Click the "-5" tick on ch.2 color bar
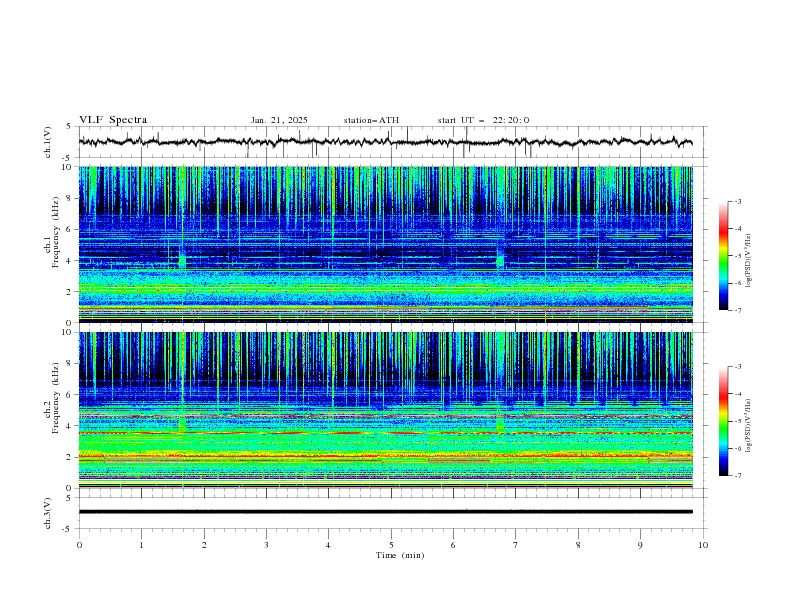This screenshot has height=612, width=792. pyautogui.click(x=738, y=421)
